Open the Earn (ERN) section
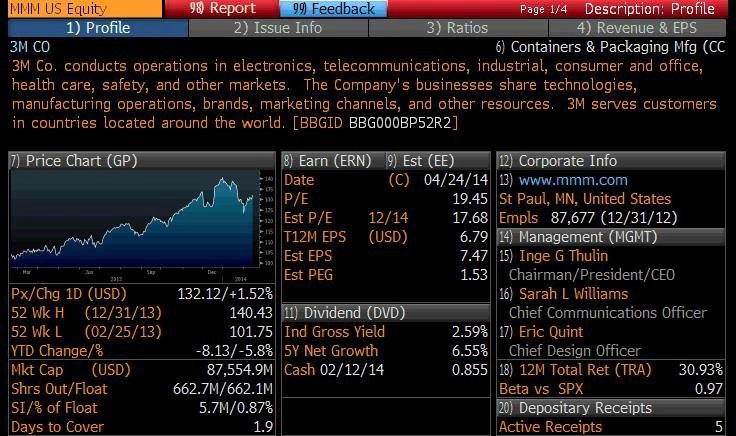 coord(327,160)
